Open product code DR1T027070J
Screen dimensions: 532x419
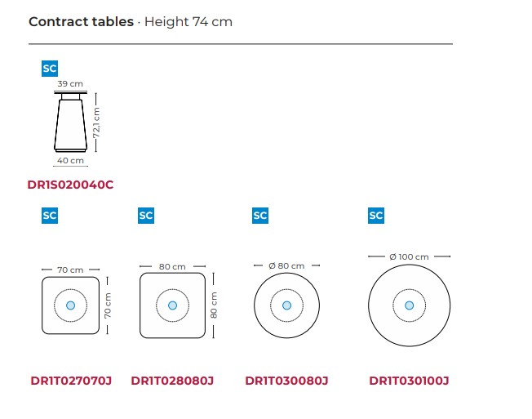(71, 381)
